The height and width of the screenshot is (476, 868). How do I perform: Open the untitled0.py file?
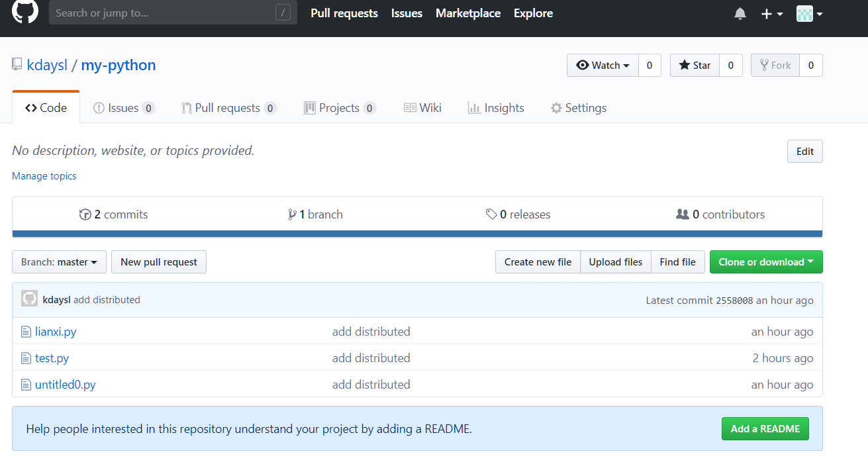tap(66, 385)
